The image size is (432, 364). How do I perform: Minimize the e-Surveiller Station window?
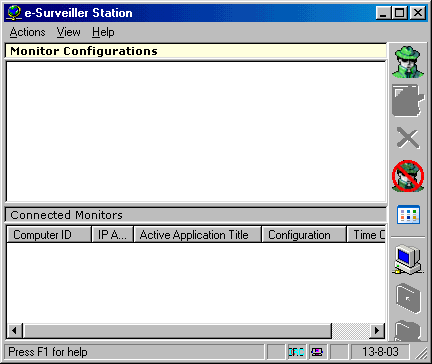point(383,13)
